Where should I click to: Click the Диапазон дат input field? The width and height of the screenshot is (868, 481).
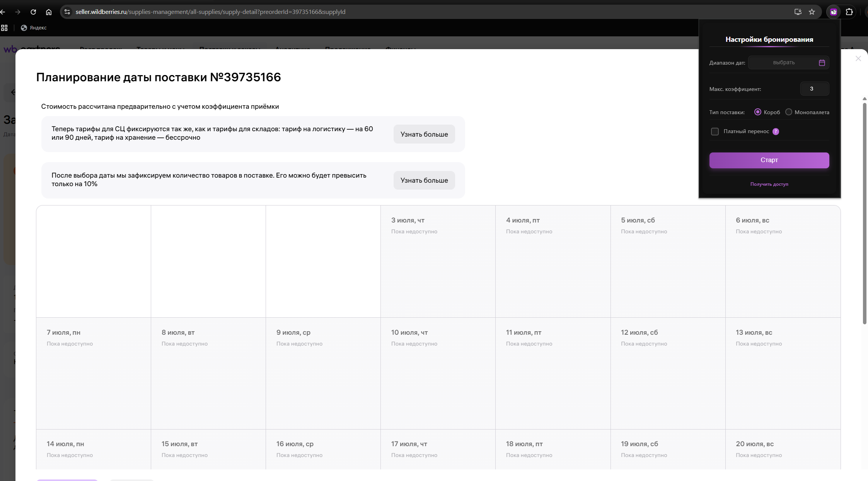pos(788,63)
